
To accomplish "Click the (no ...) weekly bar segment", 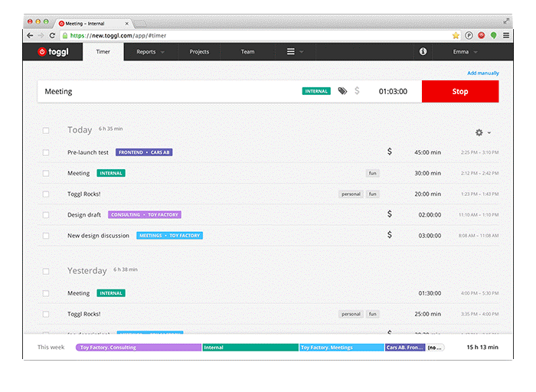I will (435, 348).
